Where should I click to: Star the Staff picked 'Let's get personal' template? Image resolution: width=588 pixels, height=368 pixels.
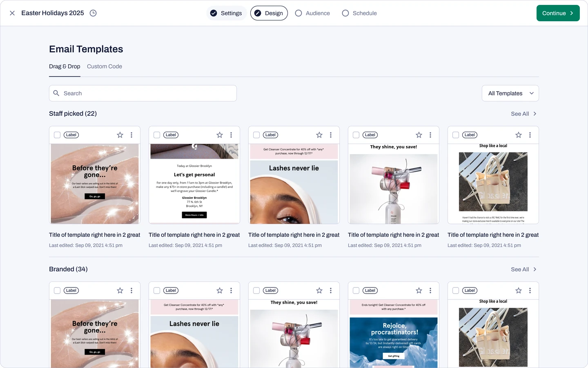point(220,135)
